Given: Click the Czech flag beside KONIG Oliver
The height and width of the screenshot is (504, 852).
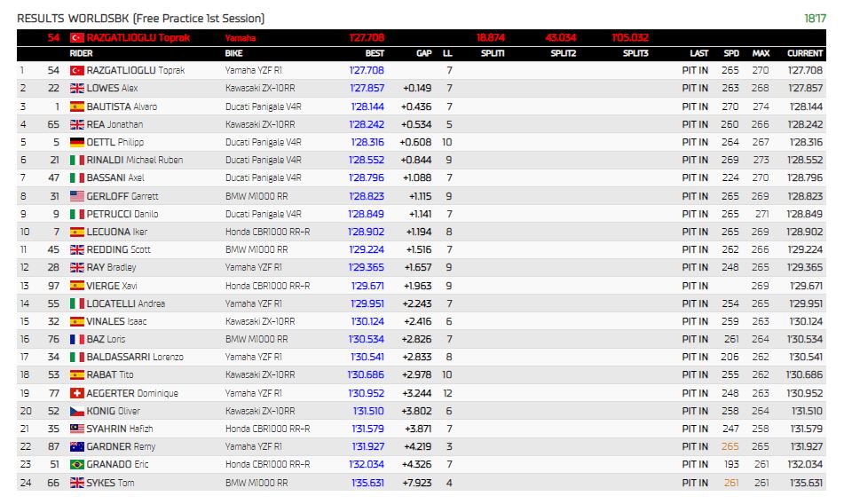Looking at the screenshot, I should [x=76, y=411].
